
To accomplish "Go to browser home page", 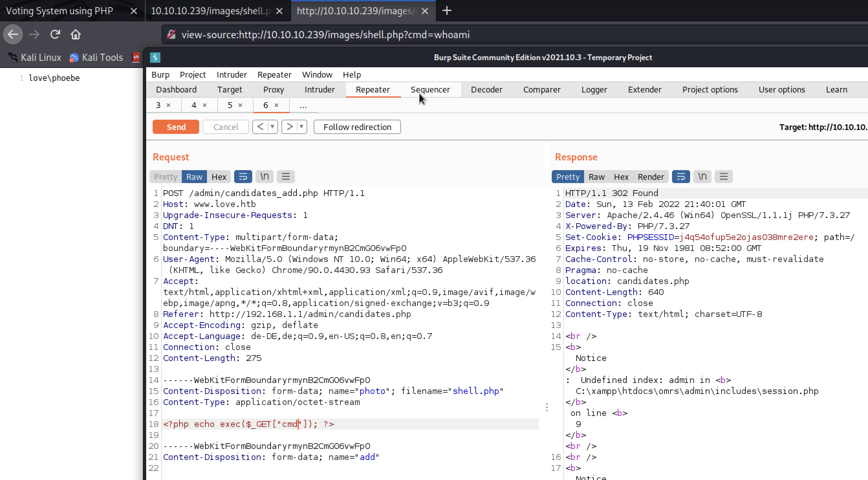I will pos(75,34).
